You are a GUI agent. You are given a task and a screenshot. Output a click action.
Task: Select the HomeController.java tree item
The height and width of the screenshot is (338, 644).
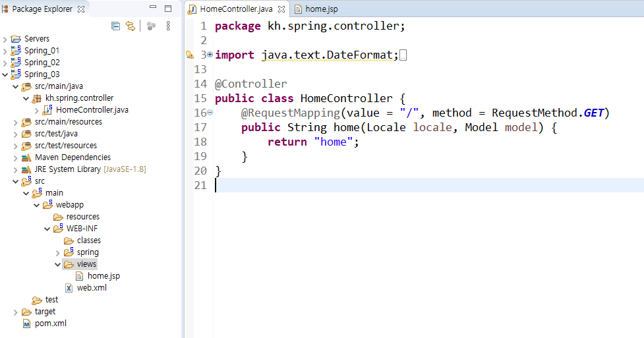coord(92,110)
